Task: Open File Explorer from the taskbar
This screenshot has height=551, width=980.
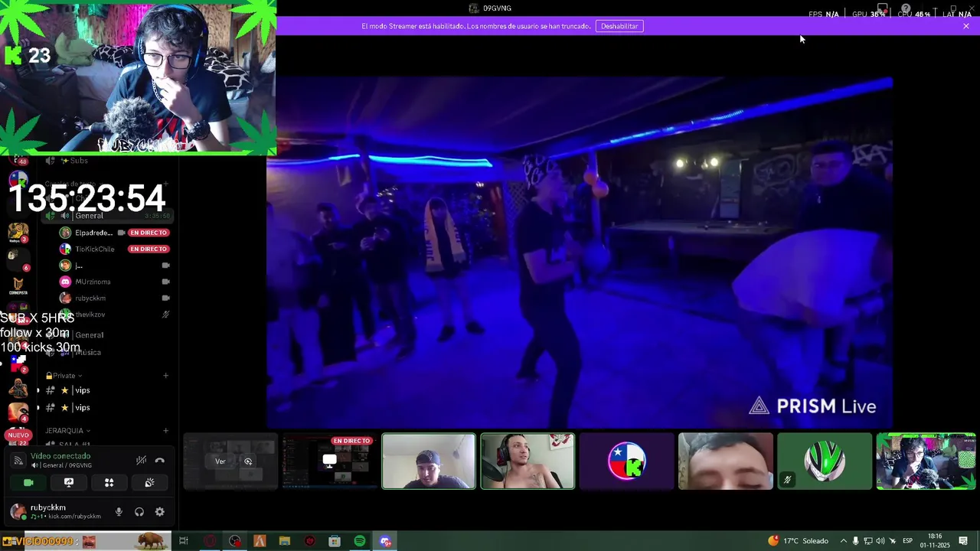Action: pos(284,541)
